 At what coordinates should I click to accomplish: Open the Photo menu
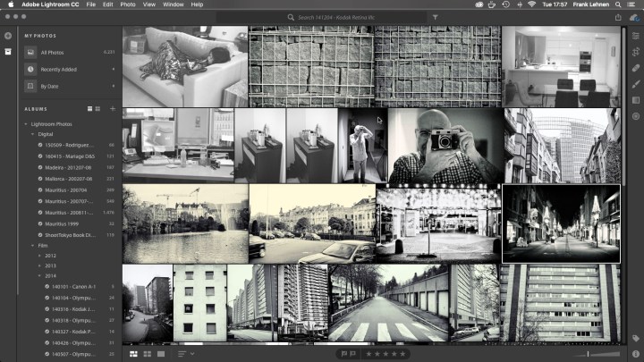(x=128, y=4)
